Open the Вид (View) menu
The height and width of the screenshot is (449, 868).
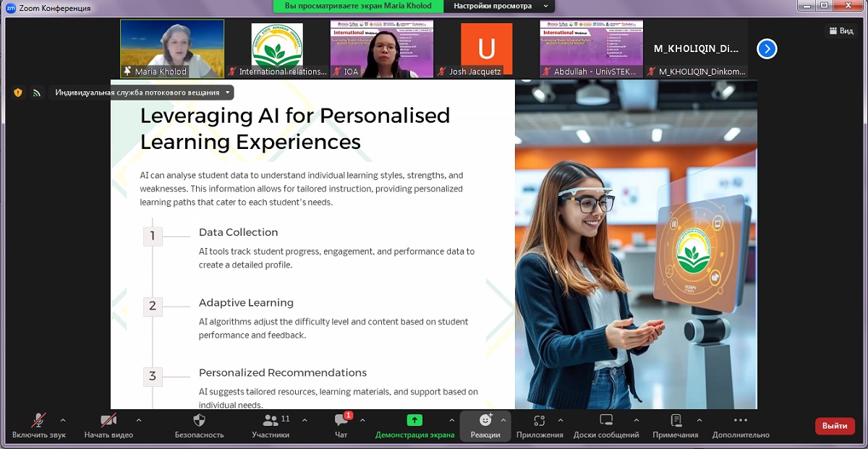841,30
